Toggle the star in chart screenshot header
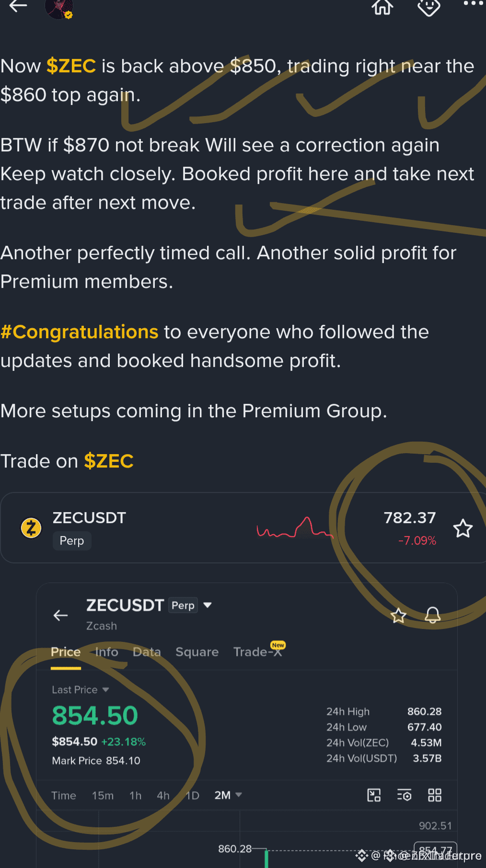486x868 pixels. [398, 616]
